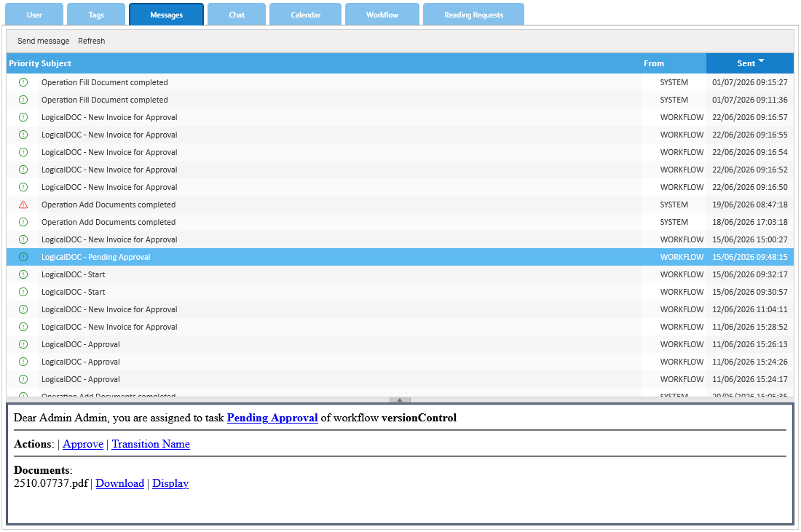The width and height of the screenshot is (801, 532).
Task: Switch to the Workflow tab
Action: pos(382,15)
